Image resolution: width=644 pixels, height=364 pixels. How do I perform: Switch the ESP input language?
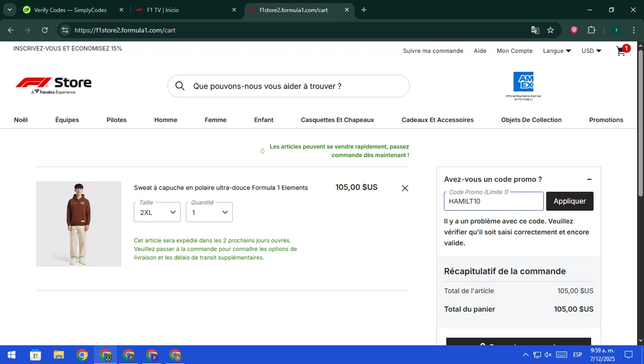(577, 355)
